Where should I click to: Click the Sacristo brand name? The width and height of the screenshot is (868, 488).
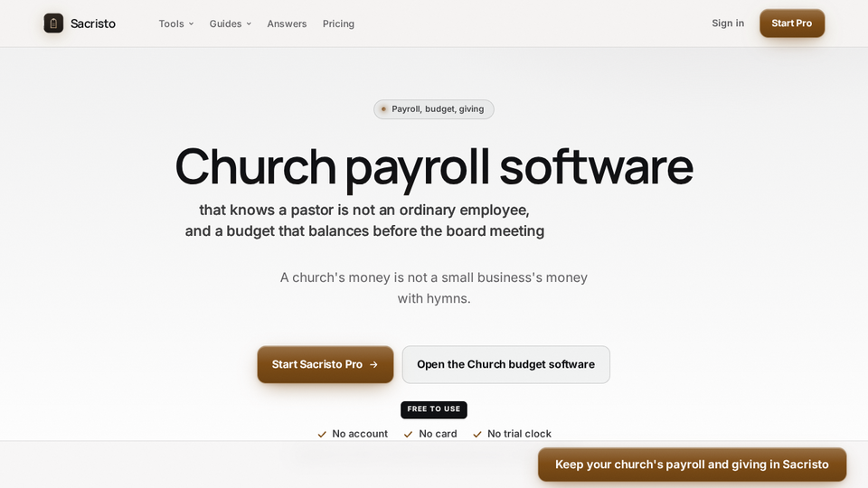coord(93,23)
